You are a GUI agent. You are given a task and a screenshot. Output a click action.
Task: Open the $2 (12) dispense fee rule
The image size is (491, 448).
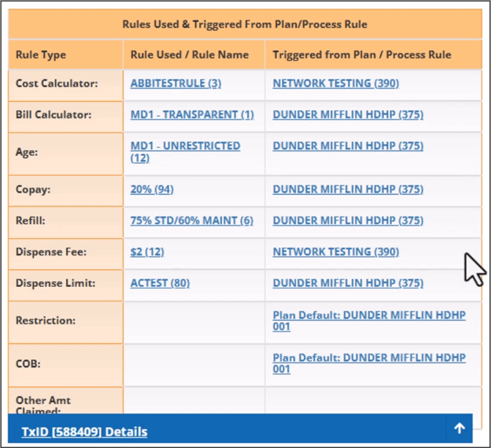(147, 252)
